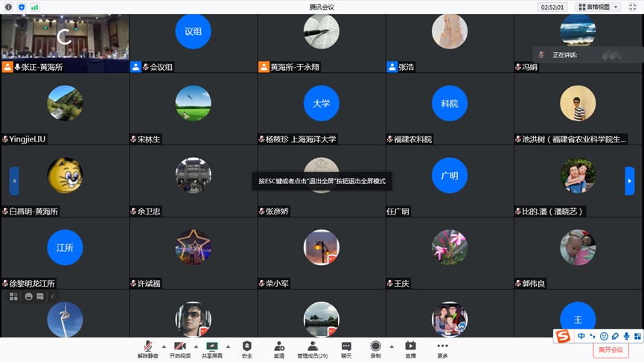Click the Sogou input method S icon
644x362 pixels.
pos(563,337)
